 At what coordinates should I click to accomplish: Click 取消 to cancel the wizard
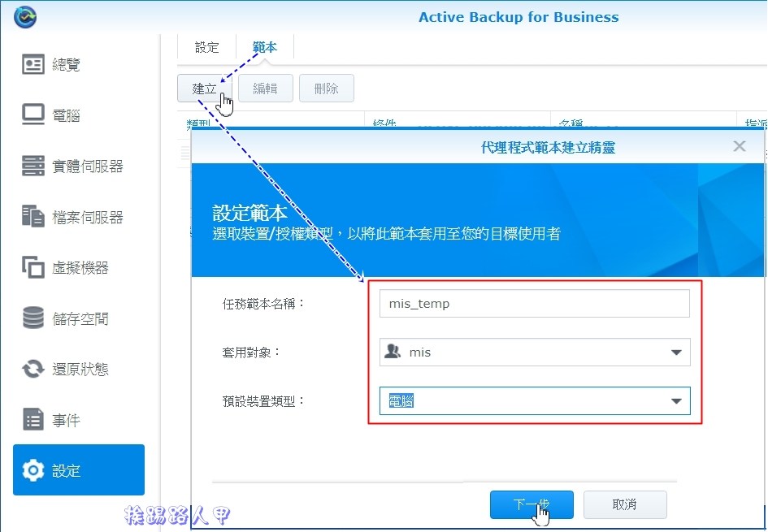click(x=625, y=504)
